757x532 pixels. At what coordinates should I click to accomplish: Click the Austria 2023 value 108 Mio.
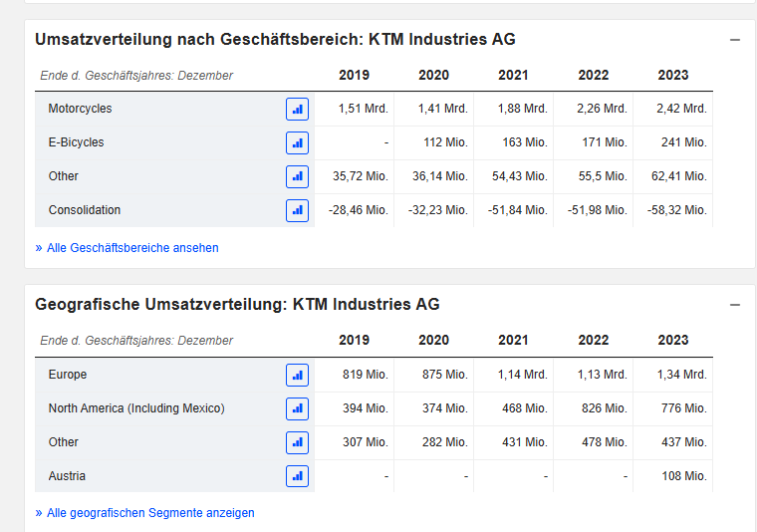click(684, 476)
